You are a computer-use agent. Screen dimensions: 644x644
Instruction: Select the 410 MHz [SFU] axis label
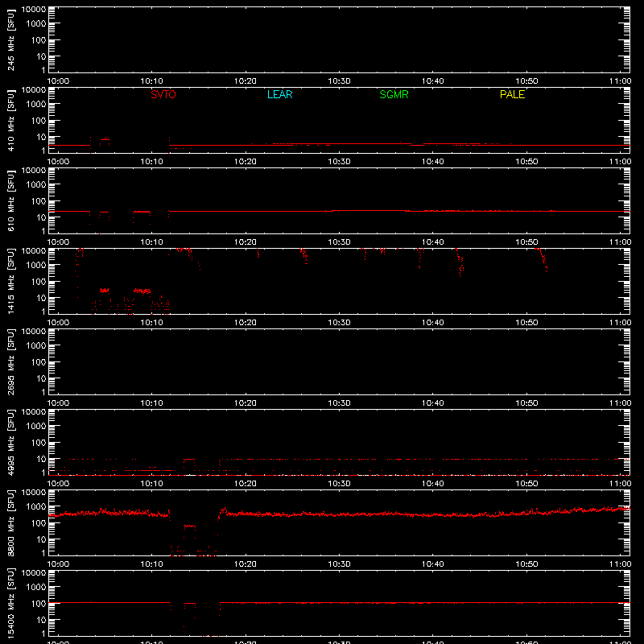(x=10, y=120)
